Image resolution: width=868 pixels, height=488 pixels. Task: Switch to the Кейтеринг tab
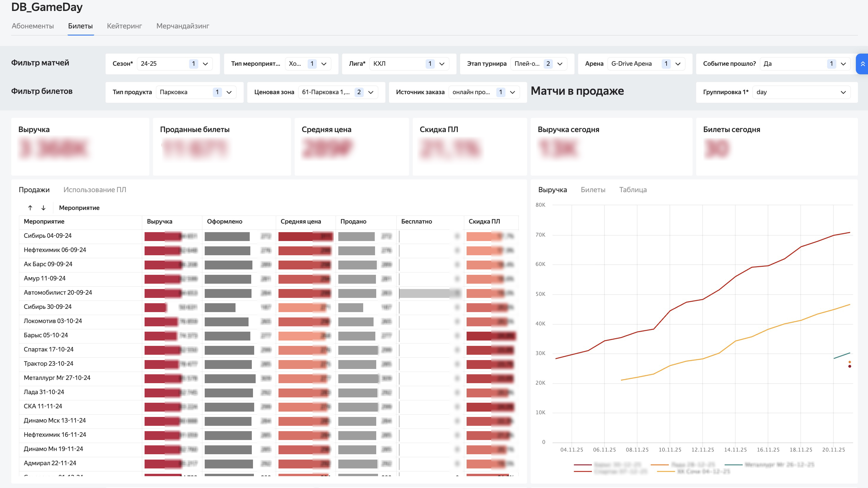tap(124, 26)
